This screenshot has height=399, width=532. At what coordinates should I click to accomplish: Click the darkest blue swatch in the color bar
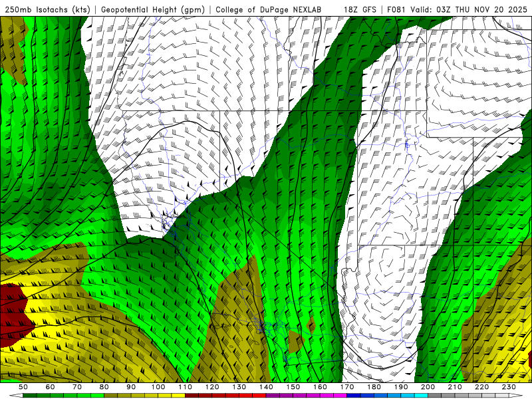tap(354, 396)
